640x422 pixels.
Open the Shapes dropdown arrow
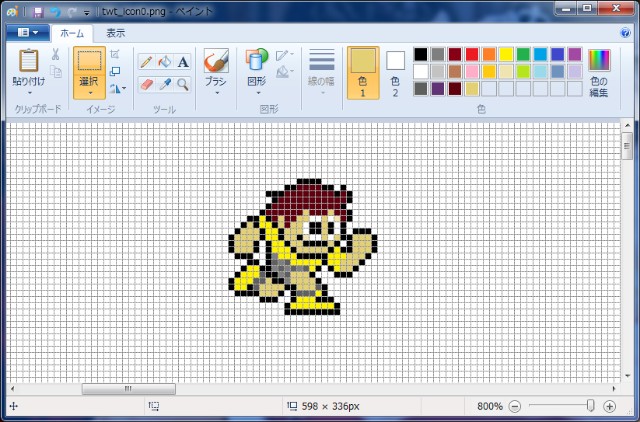point(257,93)
